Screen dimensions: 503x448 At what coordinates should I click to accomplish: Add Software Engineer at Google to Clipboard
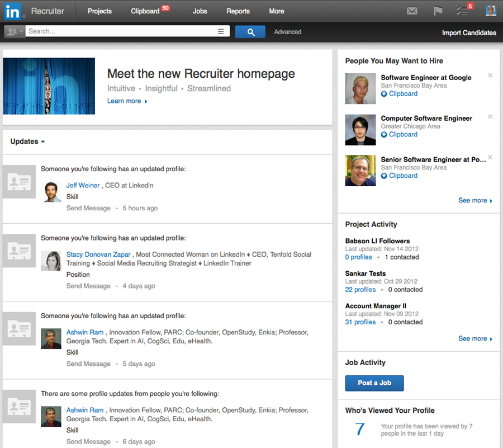[399, 94]
